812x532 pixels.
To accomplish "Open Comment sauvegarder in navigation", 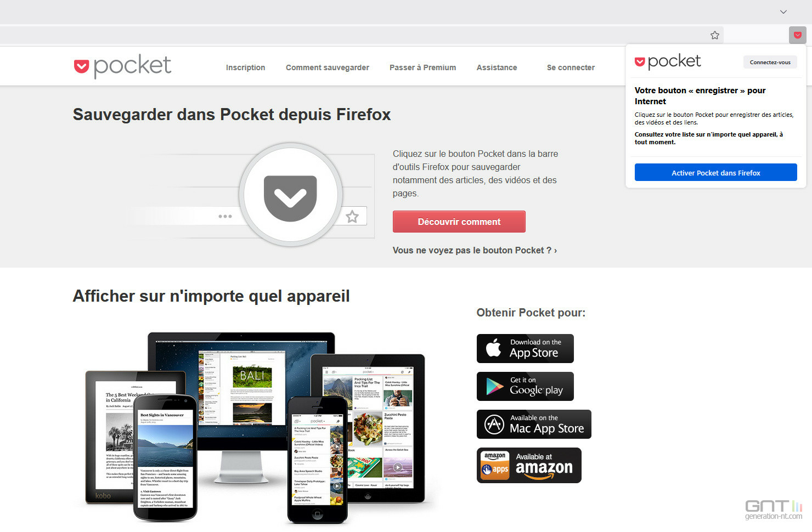I will 328,67.
